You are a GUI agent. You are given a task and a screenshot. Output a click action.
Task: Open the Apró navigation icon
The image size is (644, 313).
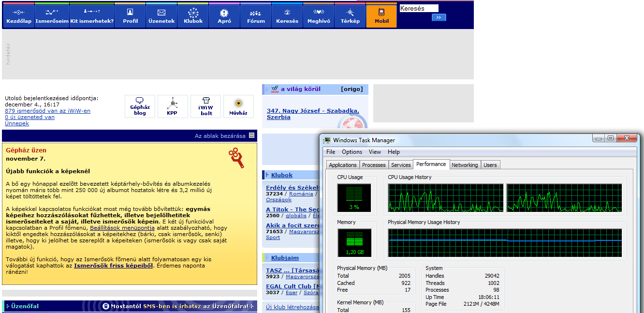click(x=224, y=15)
